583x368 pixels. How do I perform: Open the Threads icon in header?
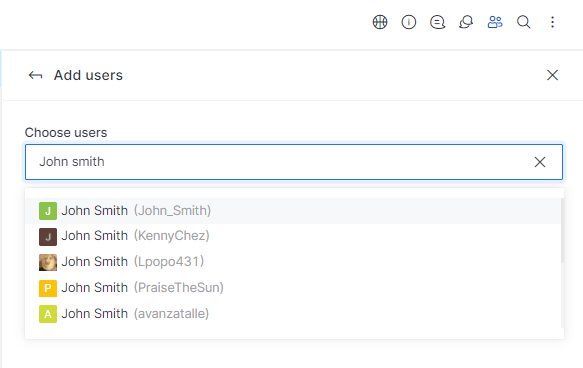click(437, 22)
